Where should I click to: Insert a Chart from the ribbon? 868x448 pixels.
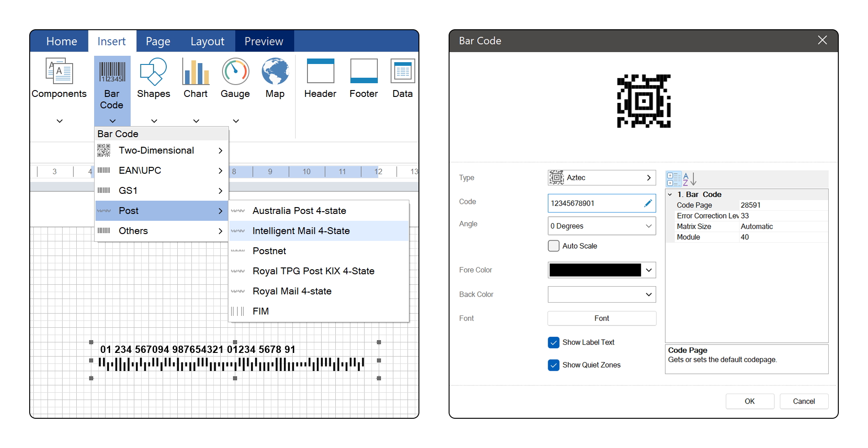[x=196, y=72]
